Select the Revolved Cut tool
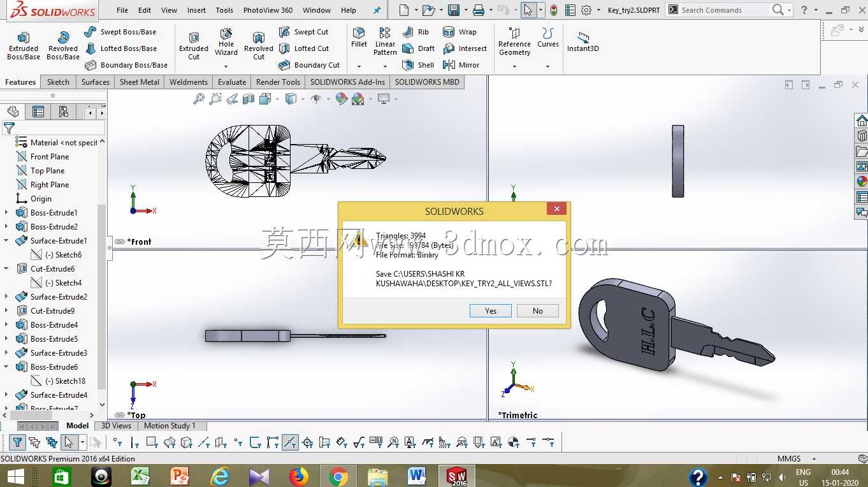 [259, 46]
